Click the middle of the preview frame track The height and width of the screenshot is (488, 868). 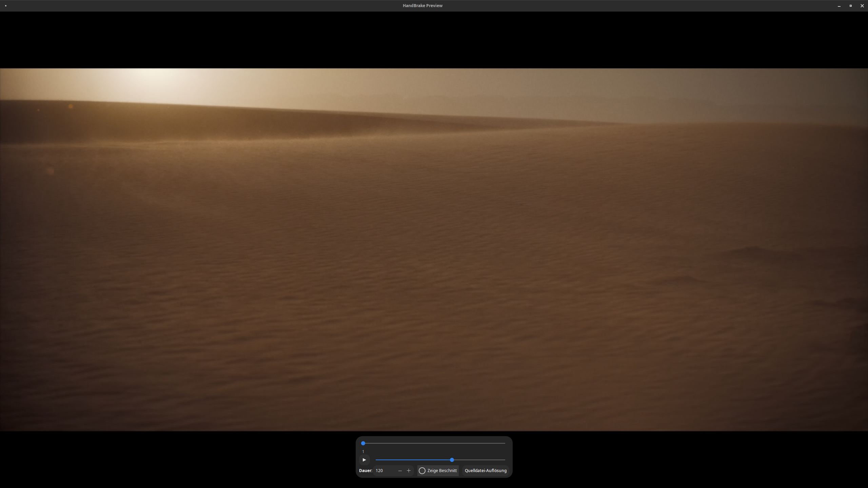434,443
